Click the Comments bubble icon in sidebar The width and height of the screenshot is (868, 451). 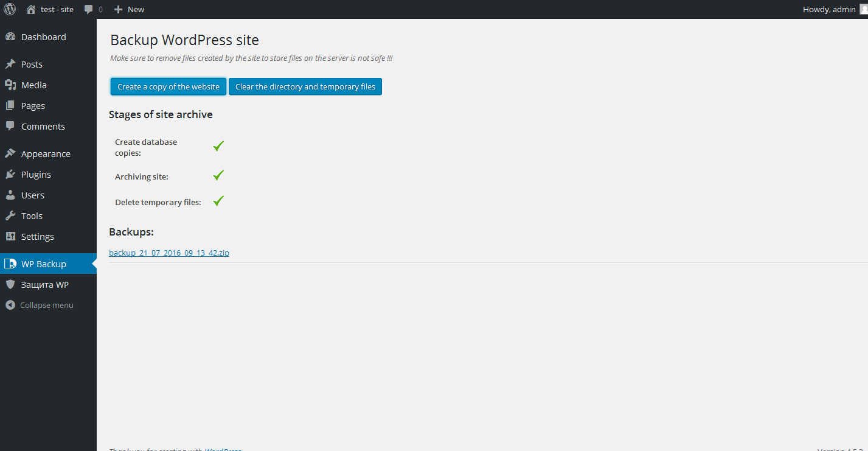tap(10, 127)
